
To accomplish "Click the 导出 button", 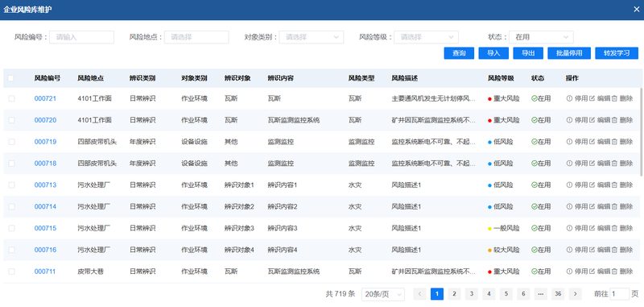I will tap(528, 53).
